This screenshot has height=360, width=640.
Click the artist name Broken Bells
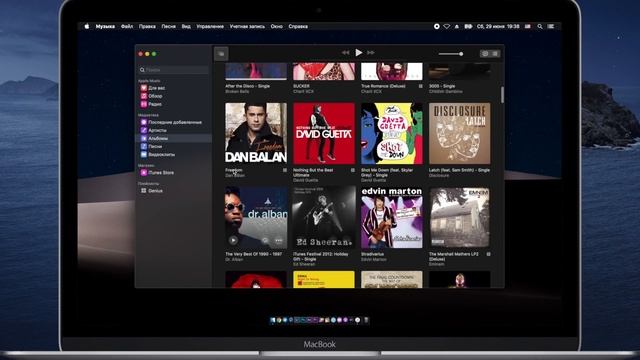pyautogui.click(x=237, y=91)
